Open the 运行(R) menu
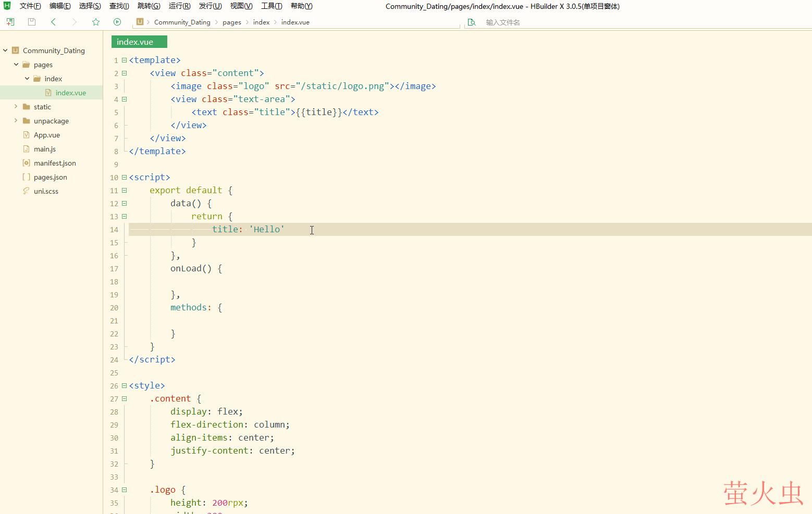Screen dimensions: 812x514 [x=179, y=6]
